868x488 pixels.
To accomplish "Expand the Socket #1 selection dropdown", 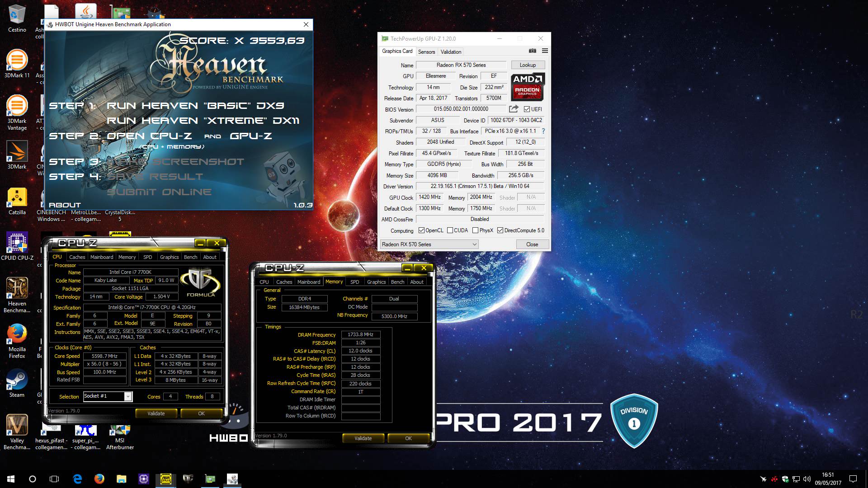I will [128, 396].
